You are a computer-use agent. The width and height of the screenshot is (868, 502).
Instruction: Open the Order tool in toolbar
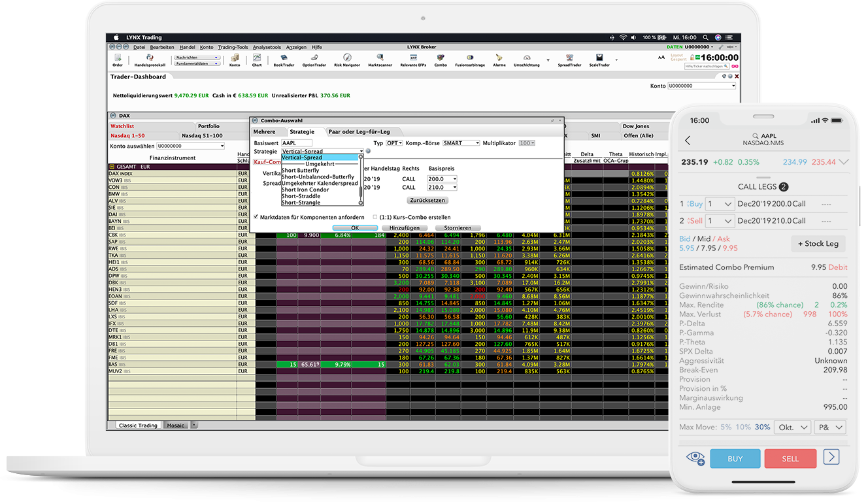click(x=118, y=60)
